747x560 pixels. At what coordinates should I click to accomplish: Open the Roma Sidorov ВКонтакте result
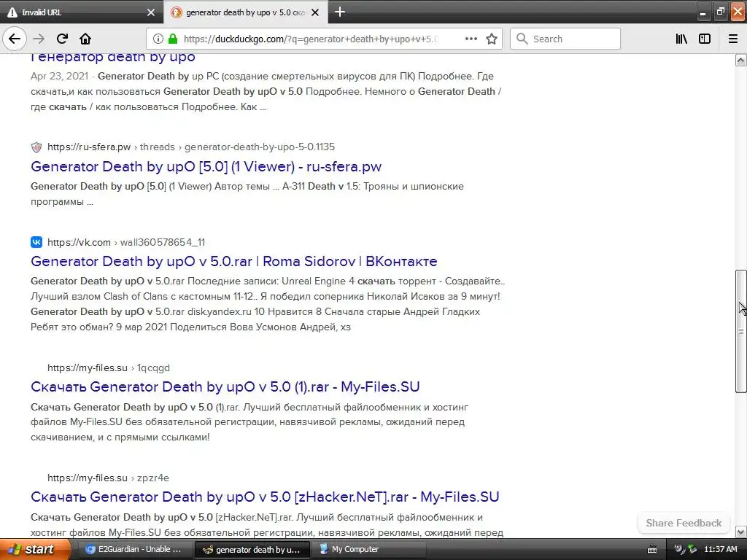tap(234, 262)
